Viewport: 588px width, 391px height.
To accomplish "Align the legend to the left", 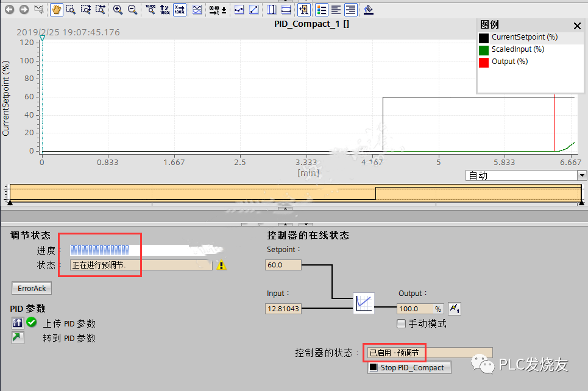I will [x=336, y=9].
